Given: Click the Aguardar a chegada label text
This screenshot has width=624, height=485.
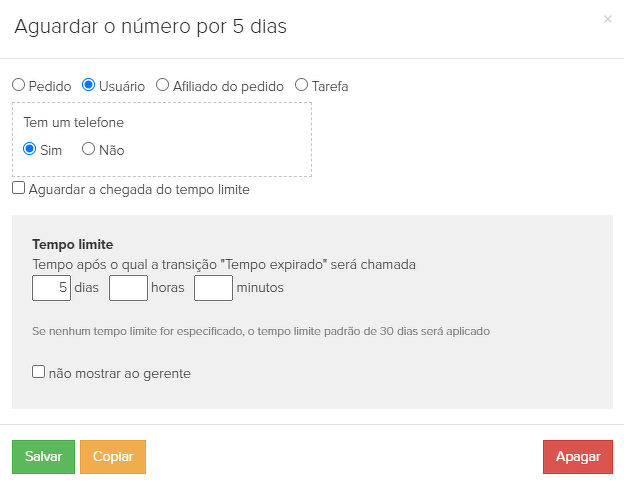Looking at the screenshot, I should point(139,189).
